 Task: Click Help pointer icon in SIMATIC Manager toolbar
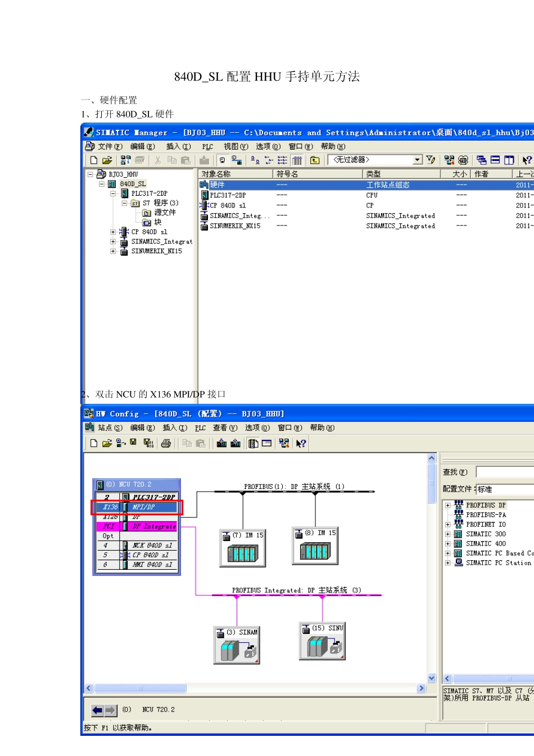click(526, 160)
